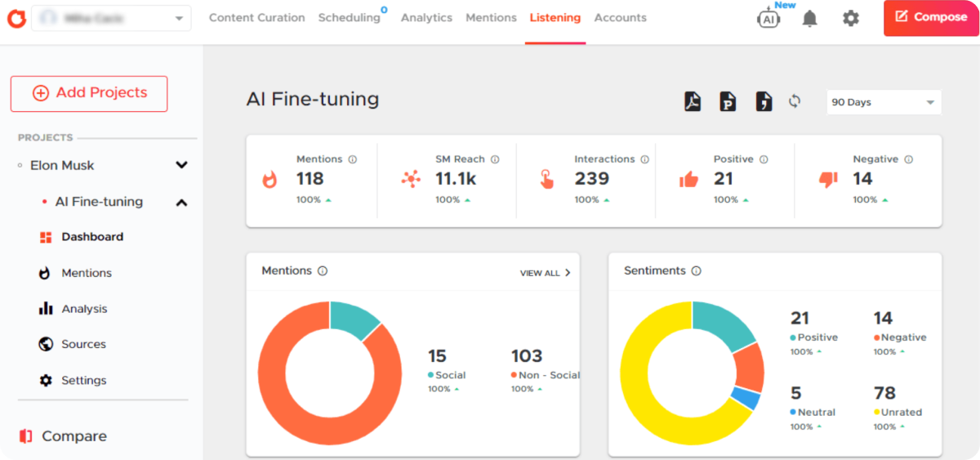Click the Analysis bar chart icon
This screenshot has height=460, width=980.
(46, 309)
